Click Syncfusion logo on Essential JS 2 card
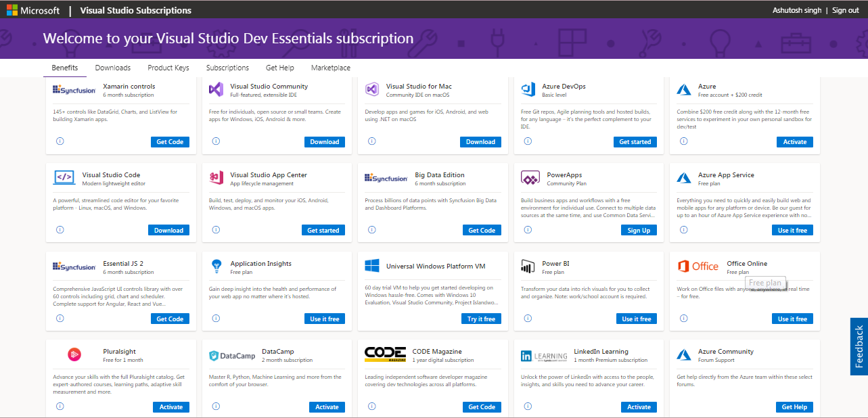This screenshot has height=418, width=868. click(x=74, y=267)
